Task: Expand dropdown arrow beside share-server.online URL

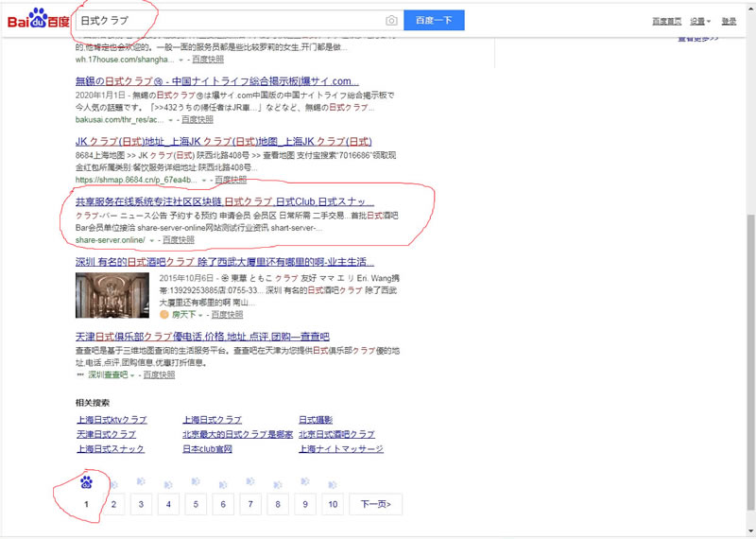Action: [152, 240]
